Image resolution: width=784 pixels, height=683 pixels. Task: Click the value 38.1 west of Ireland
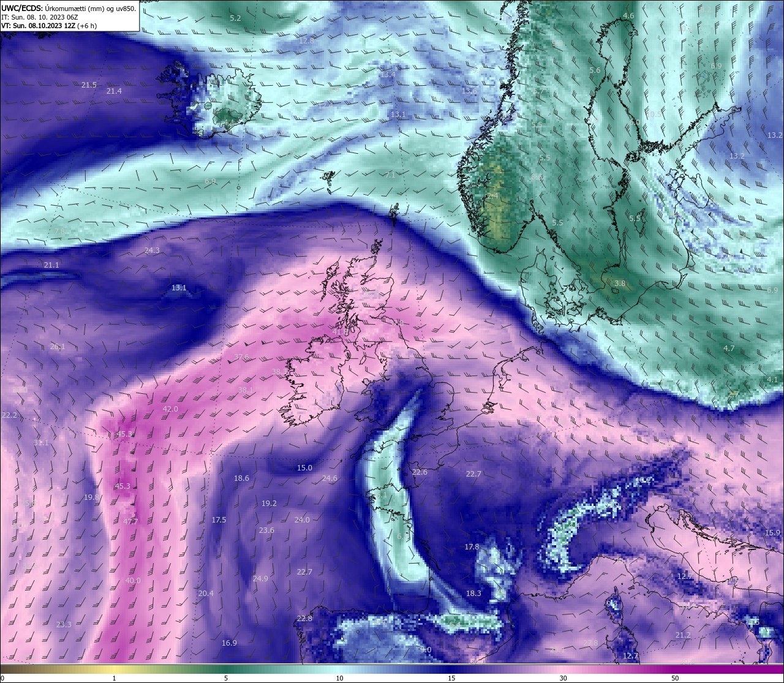click(x=246, y=390)
